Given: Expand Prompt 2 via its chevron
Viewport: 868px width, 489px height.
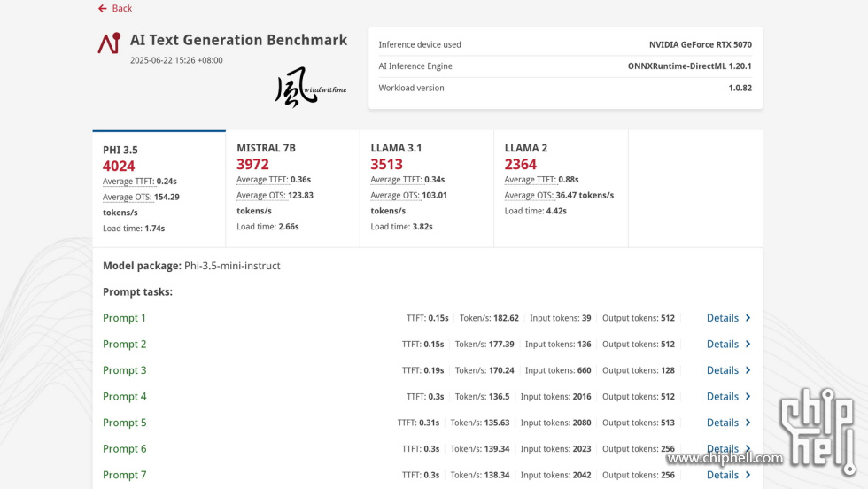Looking at the screenshot, I should pyautogui.click(x=748, y=344).
